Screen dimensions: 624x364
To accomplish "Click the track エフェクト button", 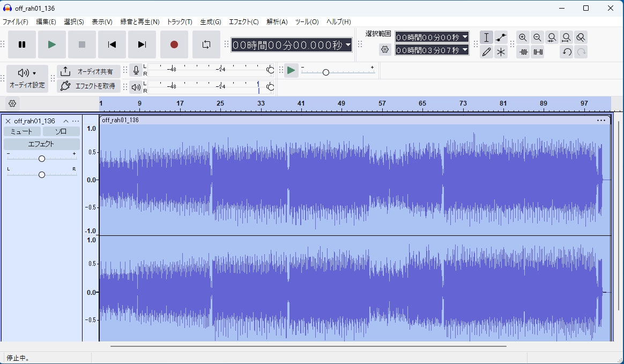I will (x=41, y=144).
